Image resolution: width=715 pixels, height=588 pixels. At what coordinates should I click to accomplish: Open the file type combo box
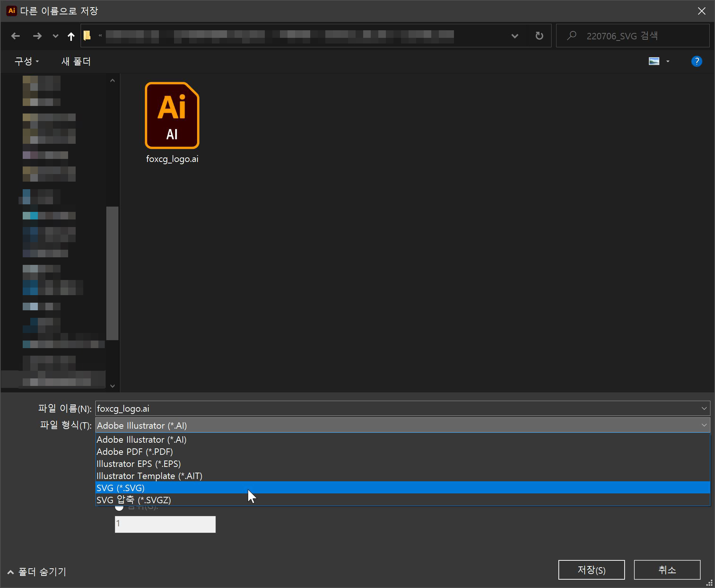pyautogui.click(x=403, y=425)
